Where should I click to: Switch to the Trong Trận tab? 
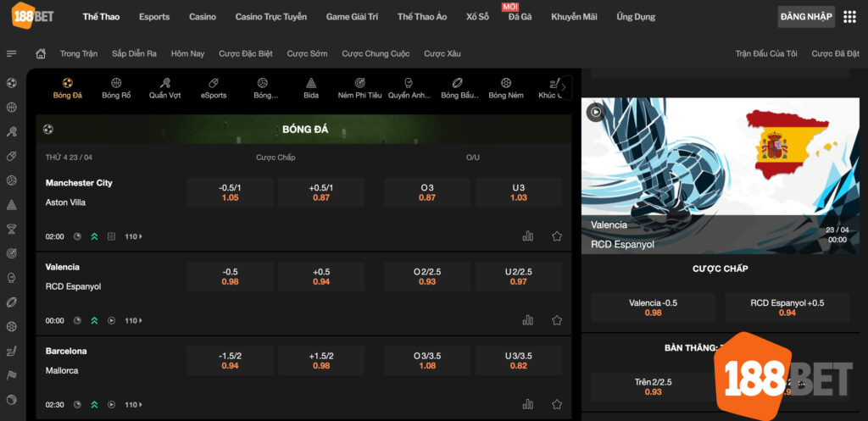coord(79,53)
